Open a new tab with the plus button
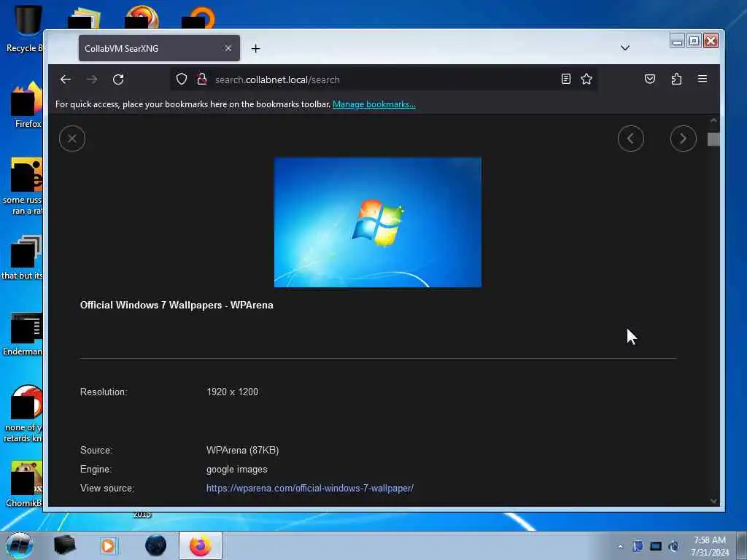 [256, 49]
